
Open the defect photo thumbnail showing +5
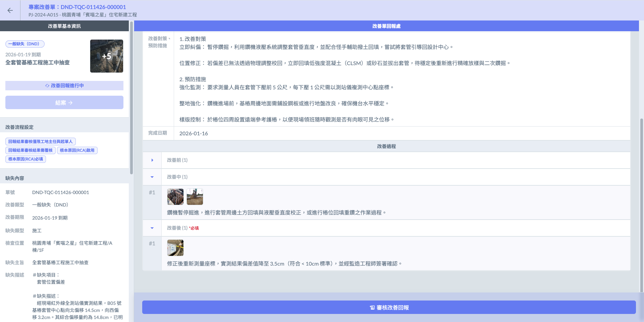point(106,56)
